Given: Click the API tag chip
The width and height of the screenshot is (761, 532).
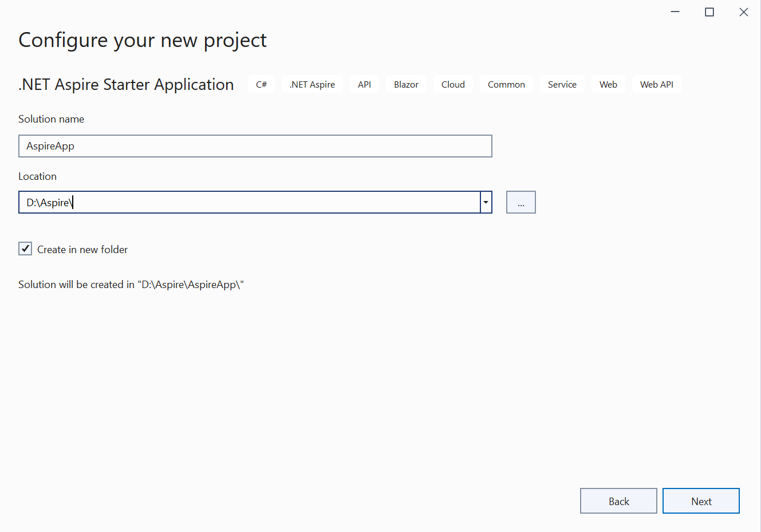Looking at the screenshot, I should point(364,84).
